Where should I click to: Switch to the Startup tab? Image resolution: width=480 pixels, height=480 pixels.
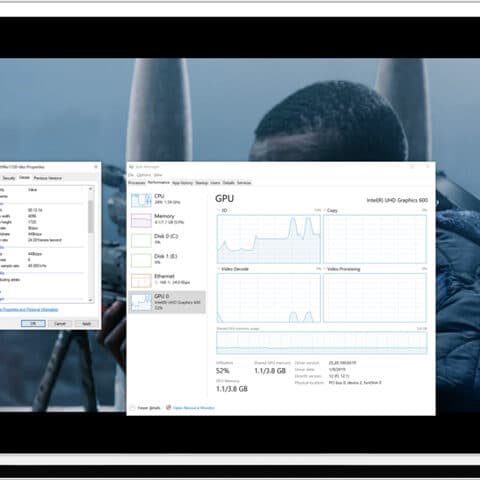click(x=201, y=183)
